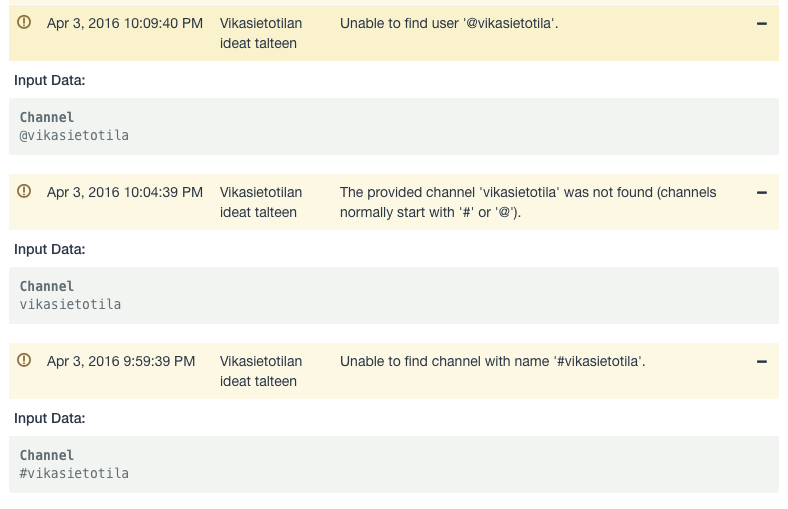The image size is (788, 509).
Task: Select timestamp Apr 3, 2016 10:04:39 PM
Action: [x=125, y=192]
